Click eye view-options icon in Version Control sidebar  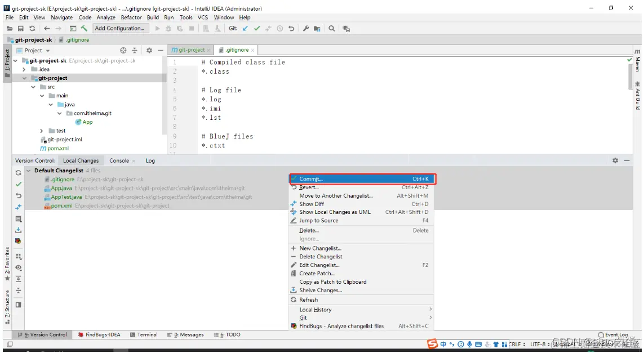point(19,267)
